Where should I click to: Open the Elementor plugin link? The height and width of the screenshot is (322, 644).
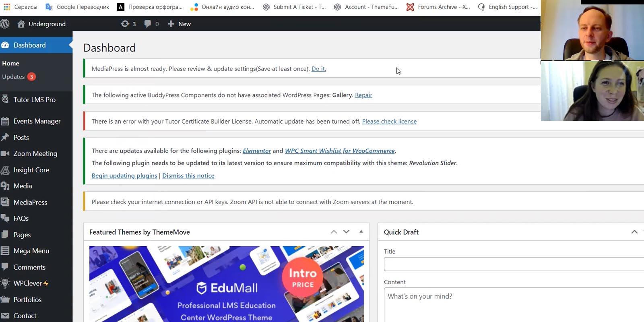[257, 151]
